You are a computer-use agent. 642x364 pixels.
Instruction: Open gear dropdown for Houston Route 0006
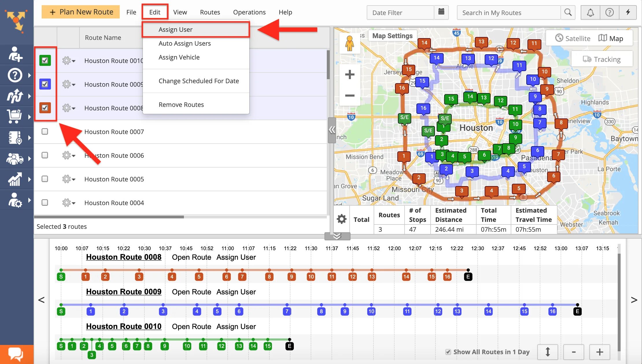[x=68, y=155]
